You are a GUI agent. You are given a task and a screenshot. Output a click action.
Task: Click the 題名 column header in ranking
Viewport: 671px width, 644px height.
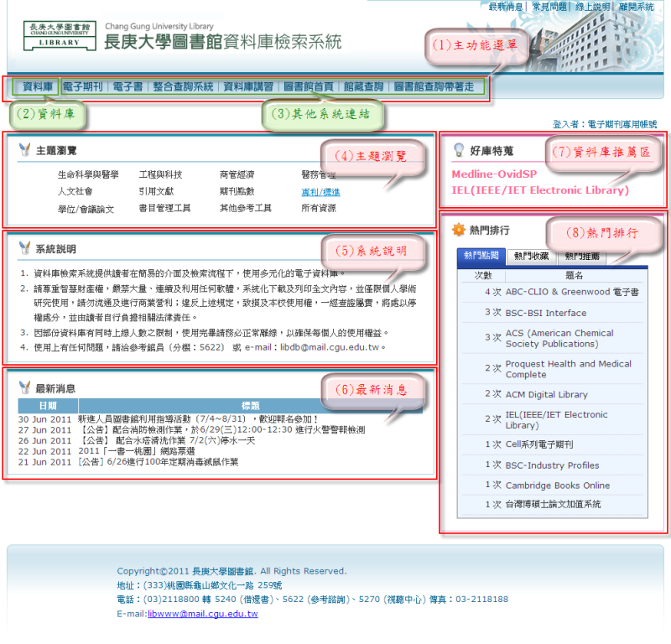click(574, 275)
